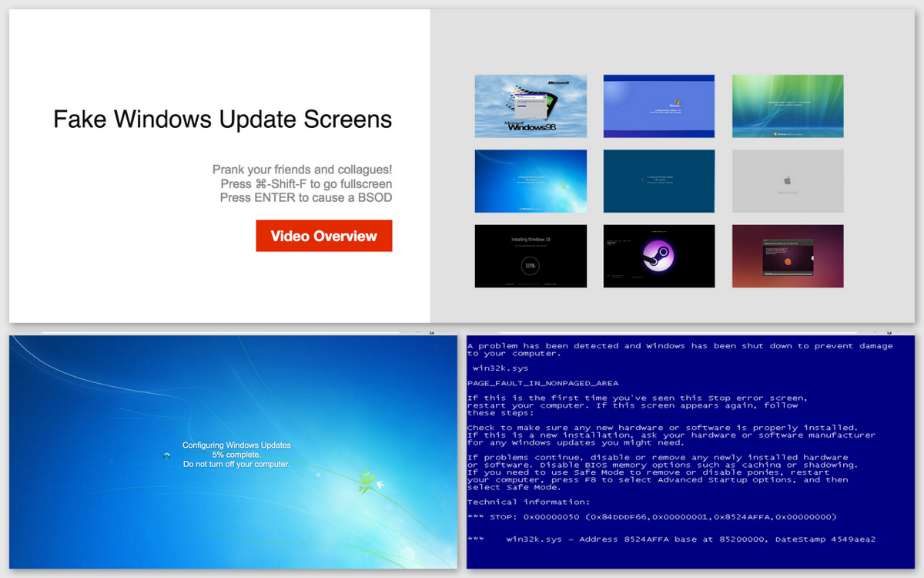Click the red Video Overview button

tap(324, 236)
